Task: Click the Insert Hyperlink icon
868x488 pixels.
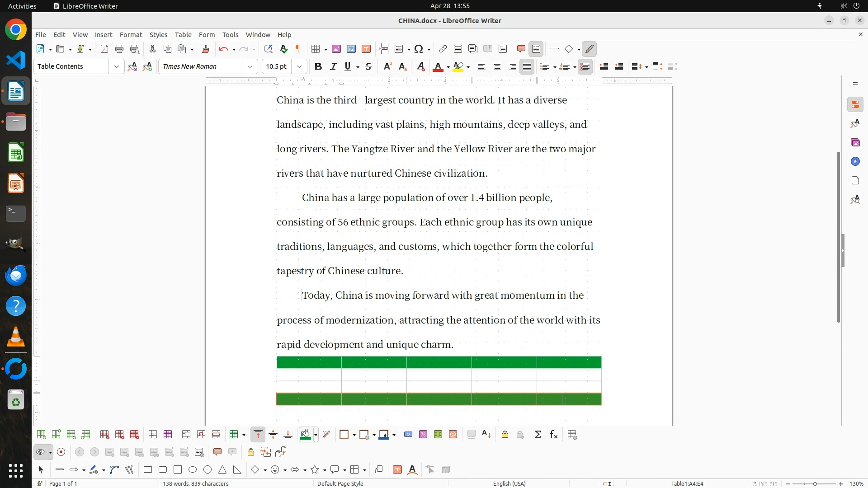Action: pyautogui.click(x=443, y=49)
